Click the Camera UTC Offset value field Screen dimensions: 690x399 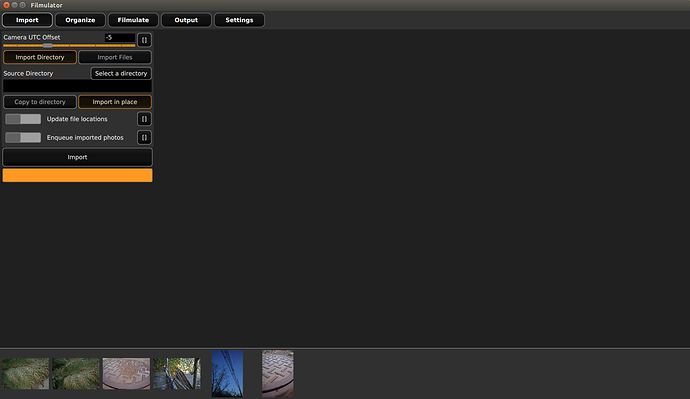[120, 37]
